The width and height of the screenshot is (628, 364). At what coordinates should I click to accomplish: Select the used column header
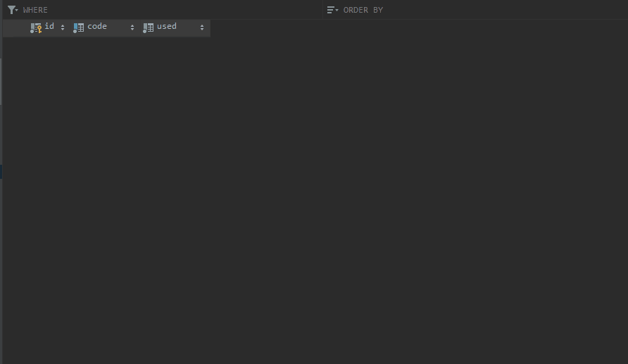point(175,27)
